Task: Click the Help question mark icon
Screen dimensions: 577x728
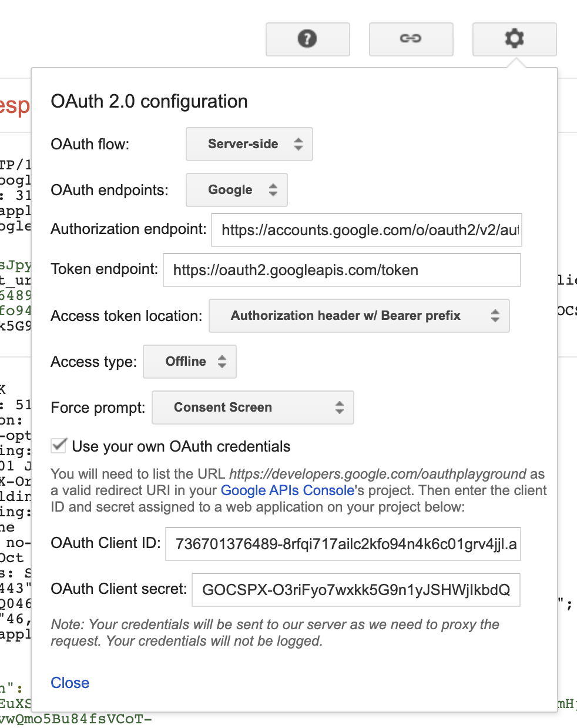Action: point(307,39)
